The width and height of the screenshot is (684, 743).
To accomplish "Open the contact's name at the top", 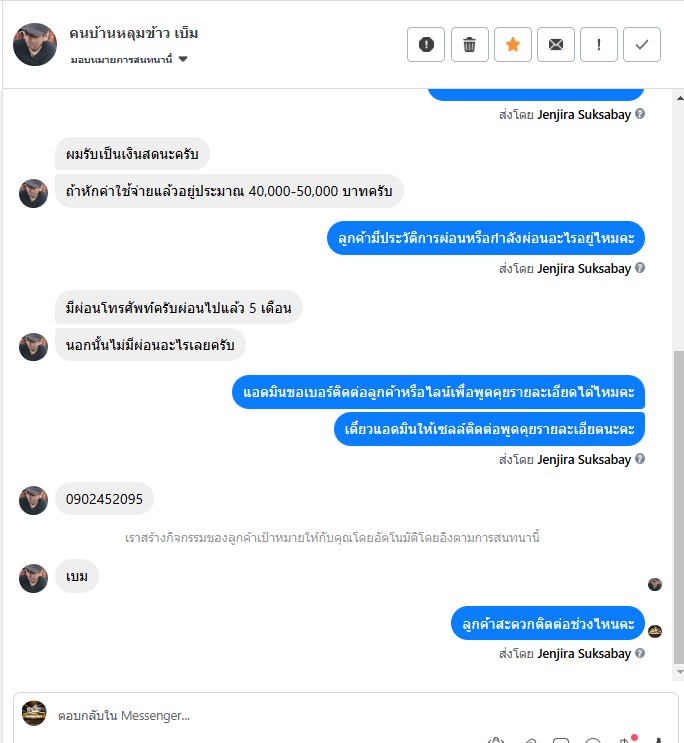I will coord(134,34).
